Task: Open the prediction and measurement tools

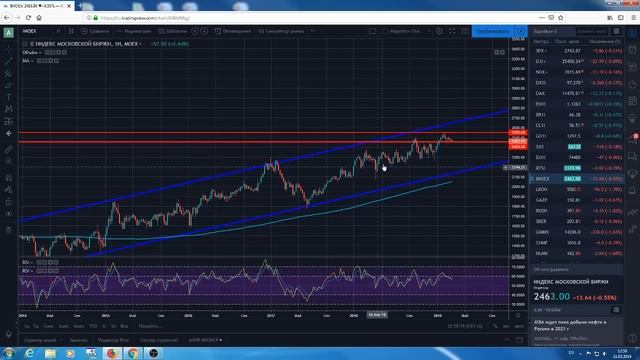Action: (x=9, y=121)
